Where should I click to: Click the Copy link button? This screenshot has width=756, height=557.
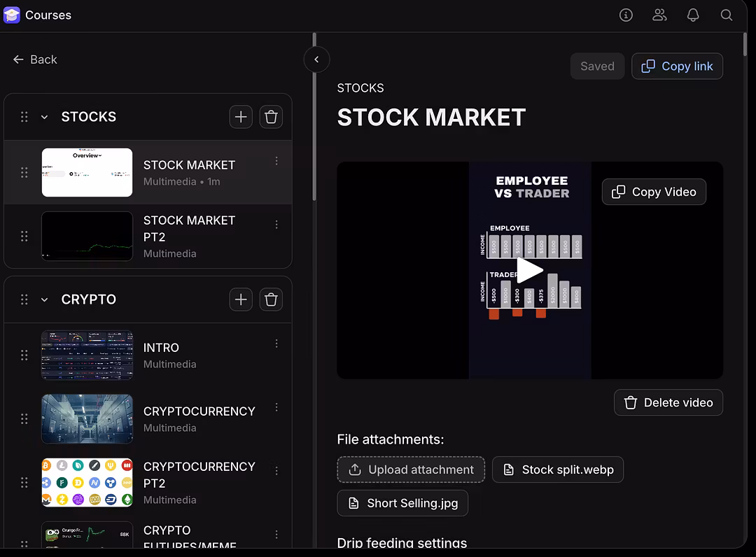tap(677, 66)
